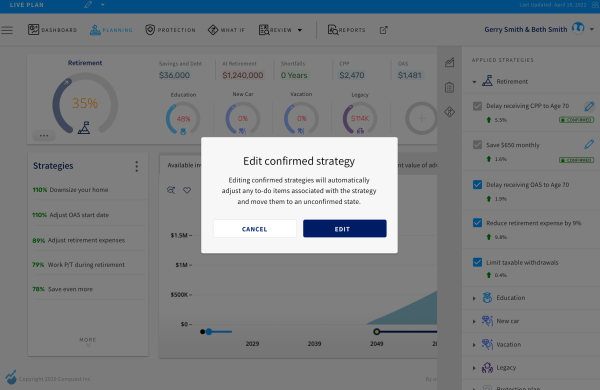Open the Live Plan dropdown arrow
Screen dimensions: 600x390
[103, 5]
